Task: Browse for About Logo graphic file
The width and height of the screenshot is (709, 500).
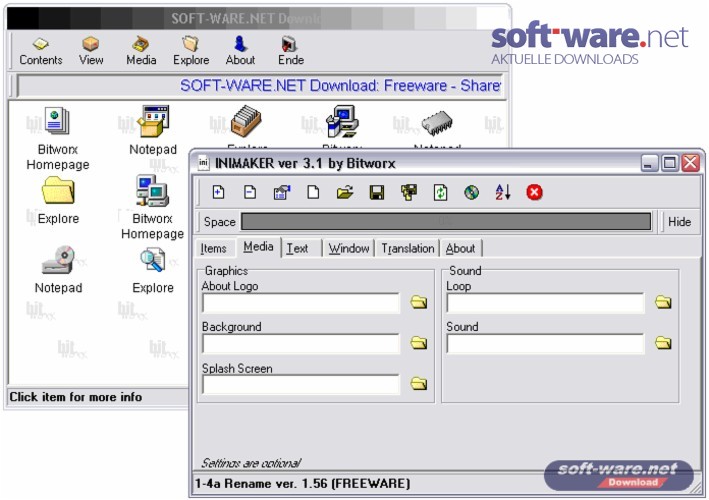Action: tap(419, 302)
